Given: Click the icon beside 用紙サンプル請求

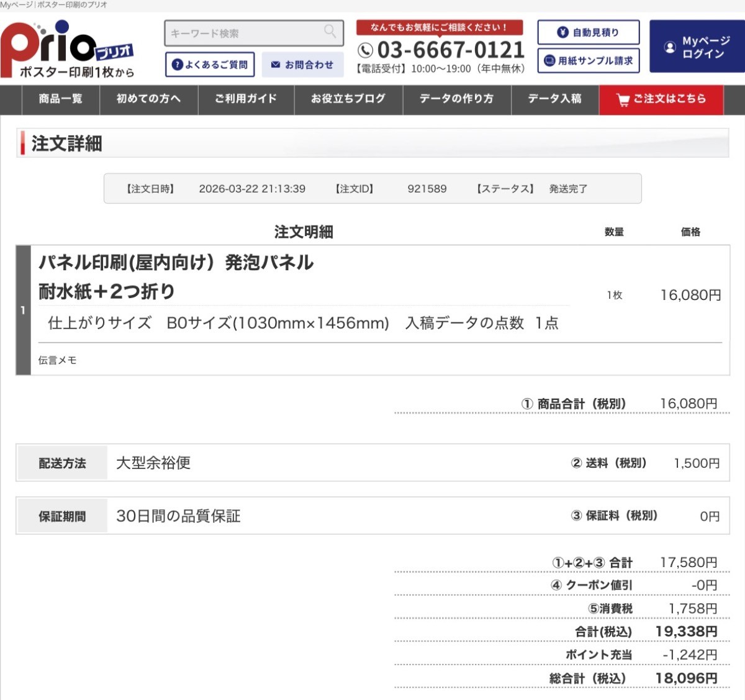Looking at the screenshot, I should coord(549,61).
